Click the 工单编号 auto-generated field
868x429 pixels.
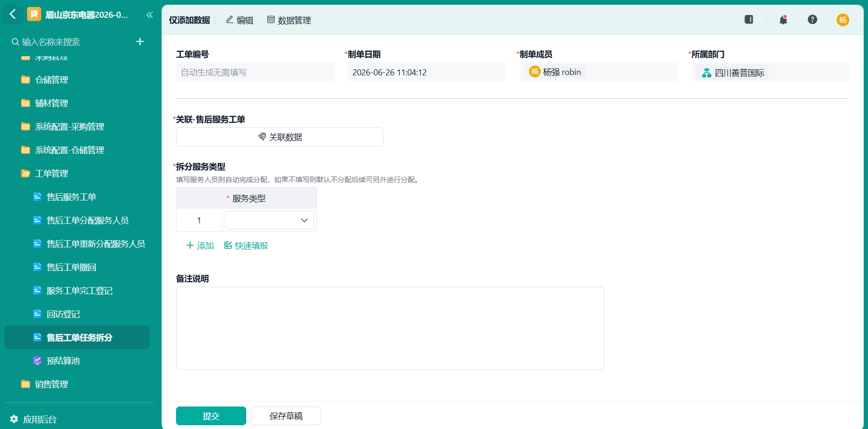(255, 72)
